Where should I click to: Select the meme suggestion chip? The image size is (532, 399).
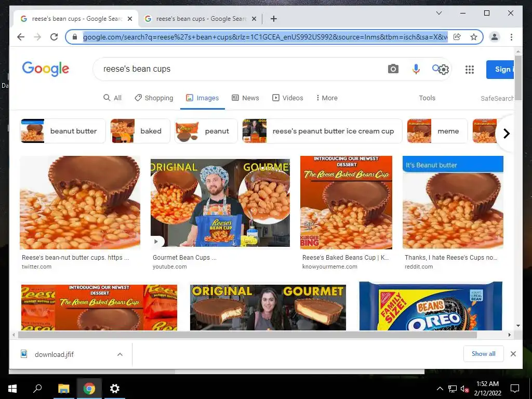pyautogui.click(x=437, y=131)
